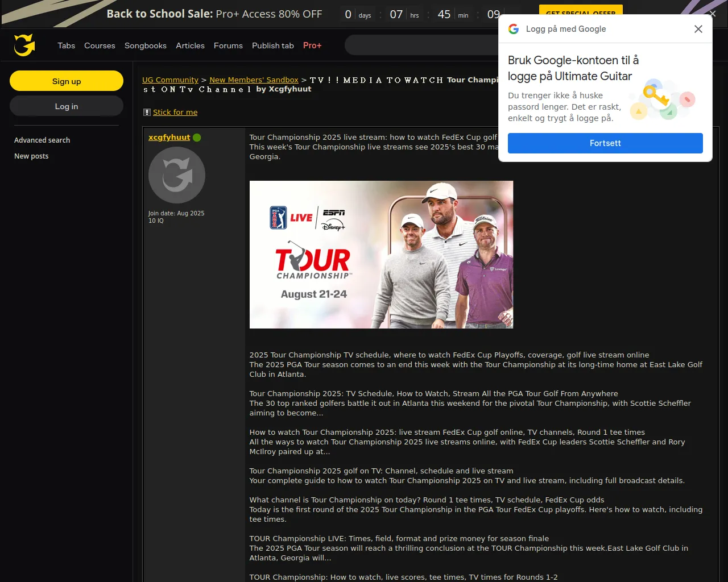
Task: Click the 'Join date: Aug 2025' text
Action: [176, 214]
